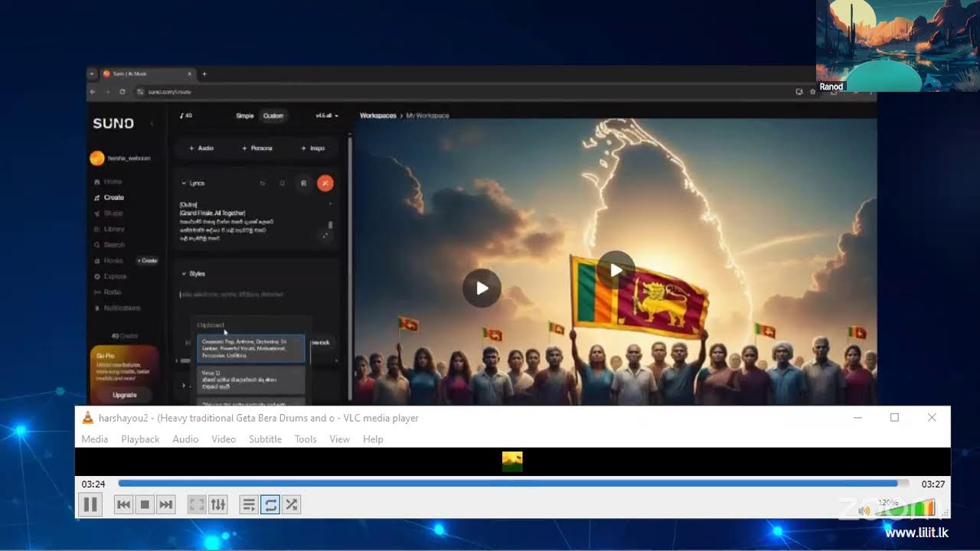The width and height of the screenshot is (980, 551).
Task: Click the VLC album art thumbnail
Action: [512, 461]
